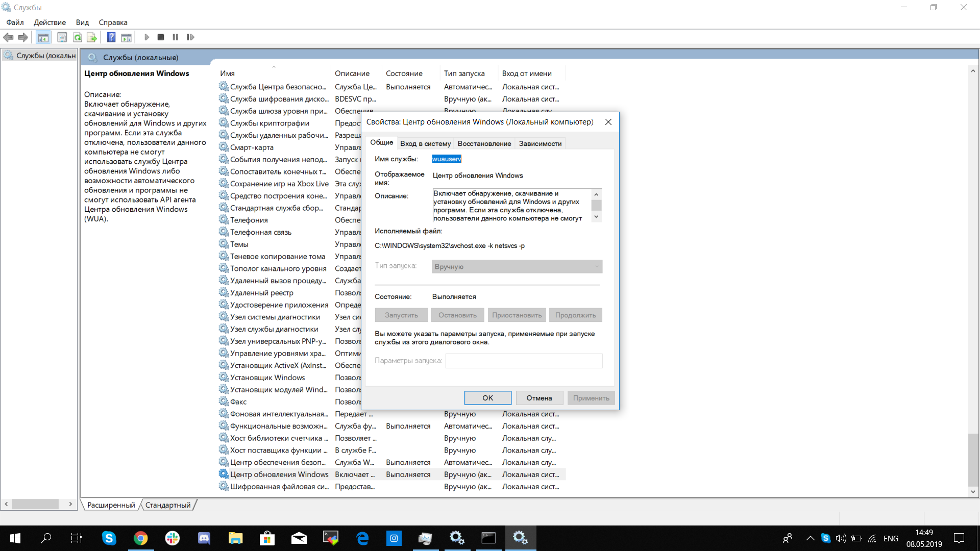This screenshot has width=980, height=551.
Task: Sort by the Тип запуска column header
Action: coord(469,73)
